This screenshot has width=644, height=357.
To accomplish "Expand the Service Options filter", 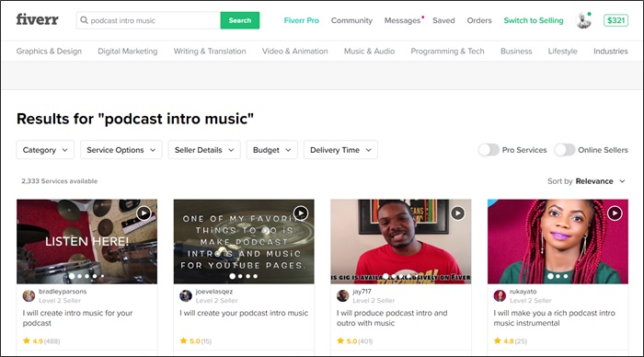I will pyautogui.click(x=121, y=150).
